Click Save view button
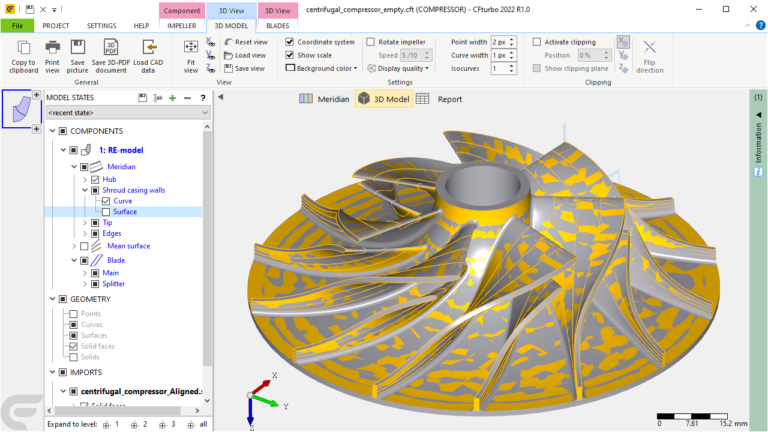Image resolution: width=768 pixels, height=432 pixels. coord(244,69)
